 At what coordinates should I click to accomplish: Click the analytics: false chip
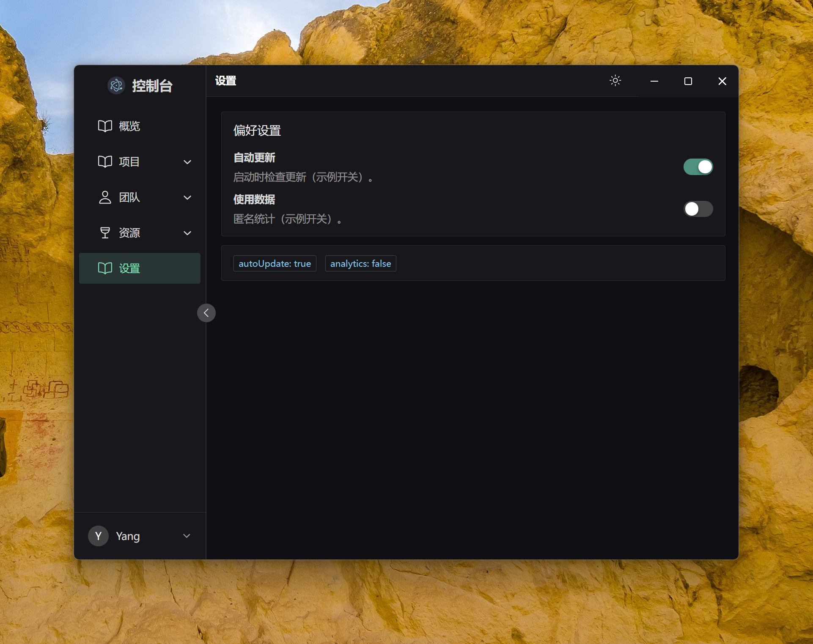[x=360, y=263]
